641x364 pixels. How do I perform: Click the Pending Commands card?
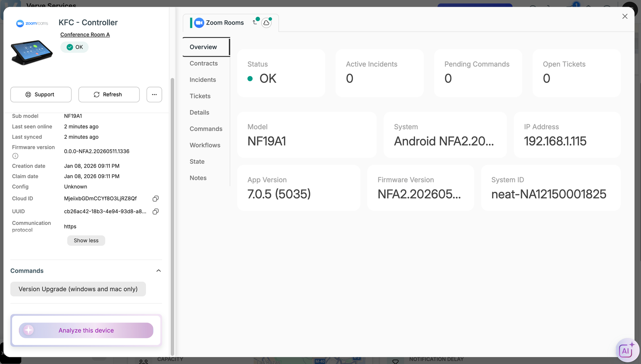click(478, 73)
